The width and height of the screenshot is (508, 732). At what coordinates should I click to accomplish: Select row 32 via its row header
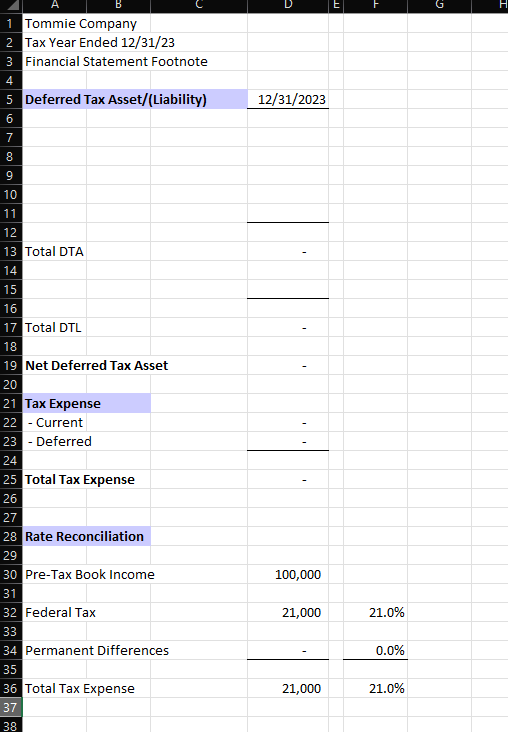pyautogui.click(x=11, y=612)
